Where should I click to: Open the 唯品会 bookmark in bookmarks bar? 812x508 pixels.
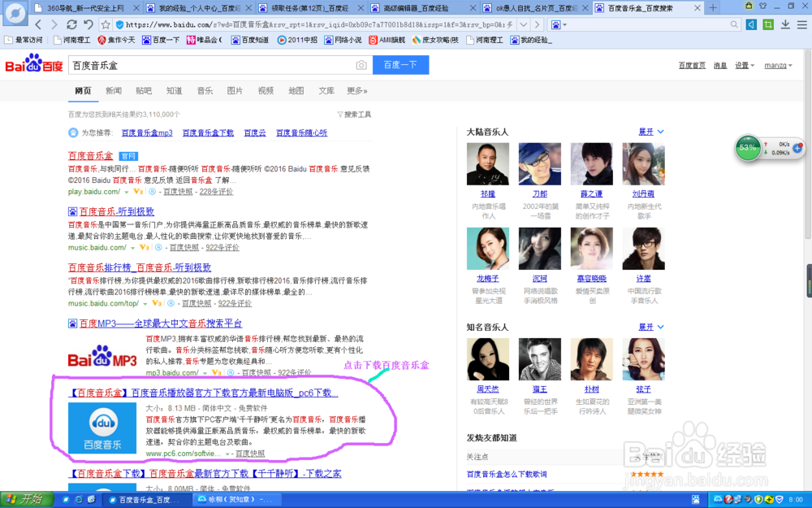[204, 40]
